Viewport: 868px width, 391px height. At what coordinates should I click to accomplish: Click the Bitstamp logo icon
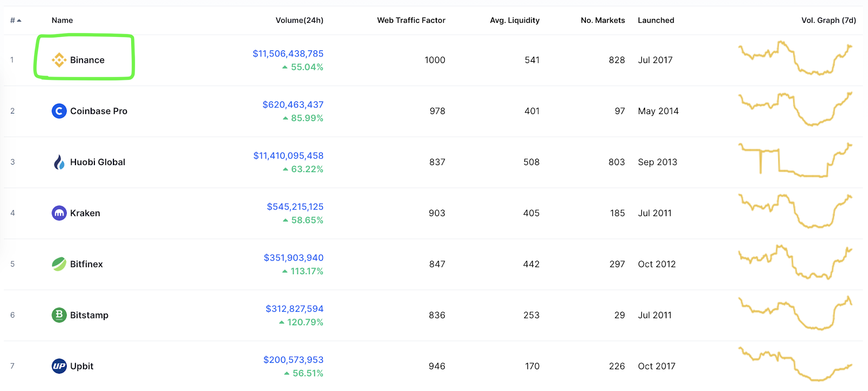pyautogui.click(x=59, y=315)
